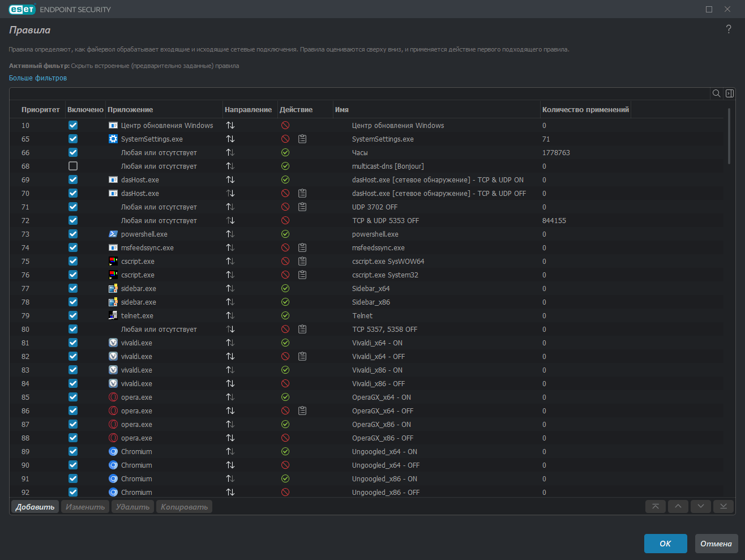Click the Удалить button
745x560 pixels.
pyautogui.click(x=132, y=506)
